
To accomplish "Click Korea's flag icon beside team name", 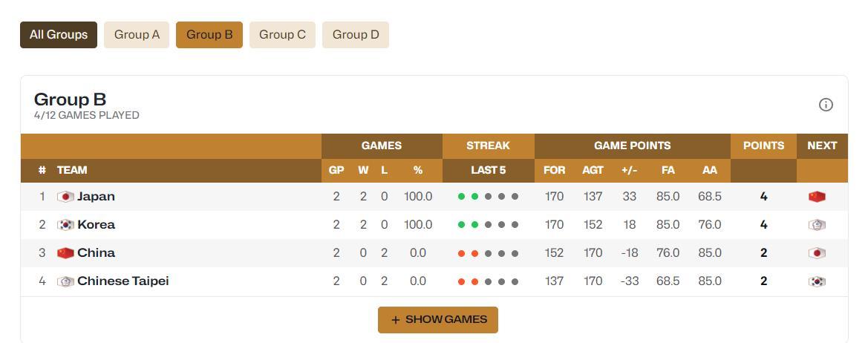I will (x=65, y=225).
